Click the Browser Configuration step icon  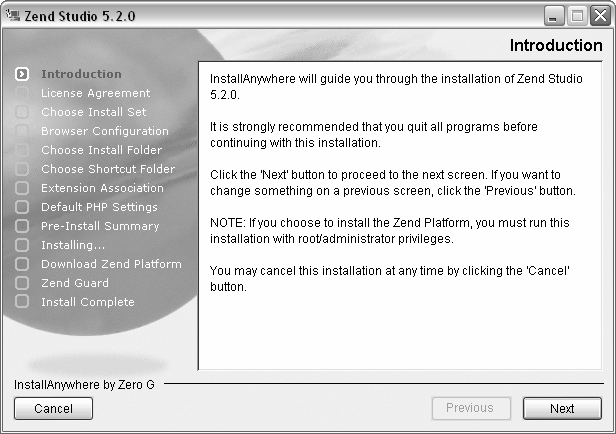click(22, 131)
